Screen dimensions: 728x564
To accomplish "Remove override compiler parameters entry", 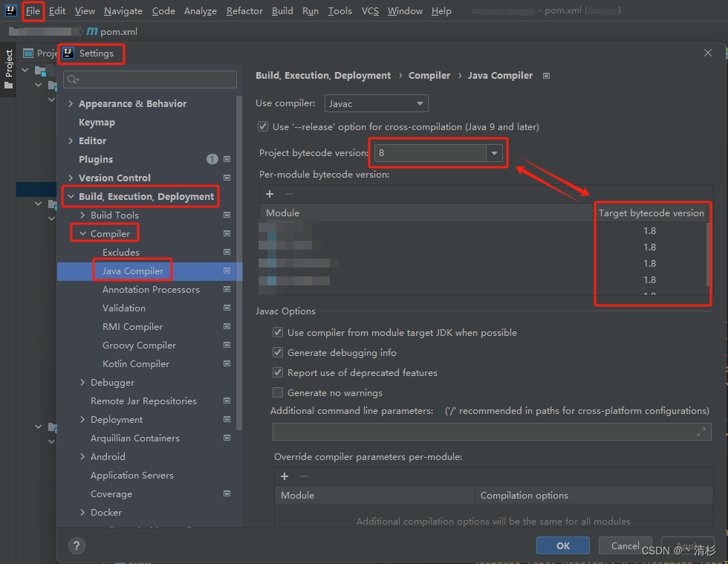I will pos(304,476).
